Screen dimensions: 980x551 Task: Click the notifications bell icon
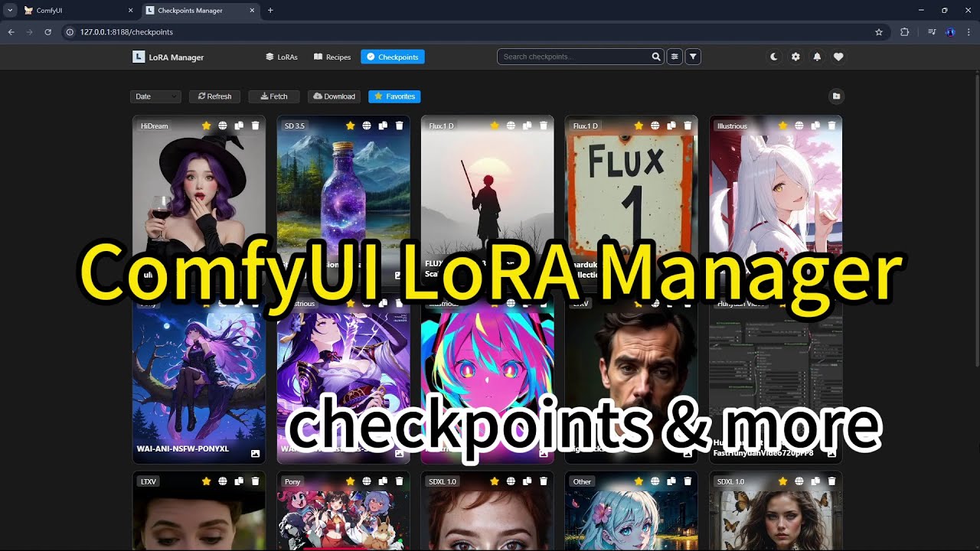click(x=817, y=57)
